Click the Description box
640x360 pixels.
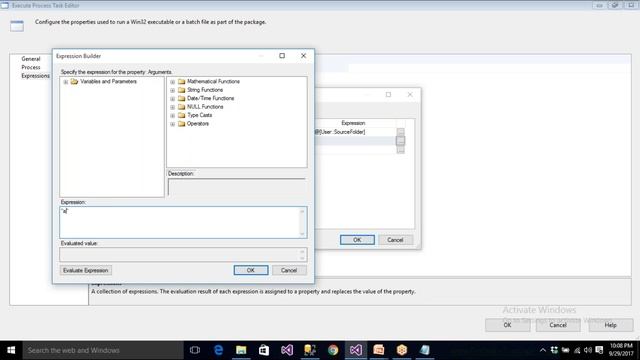(x=237, y=187)
